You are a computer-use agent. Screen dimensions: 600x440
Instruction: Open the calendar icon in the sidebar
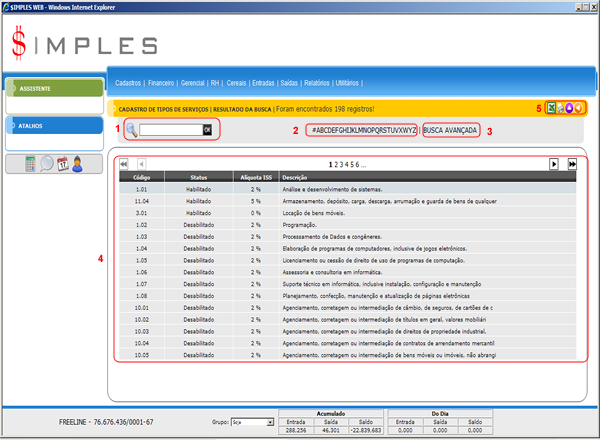(65, 164)
